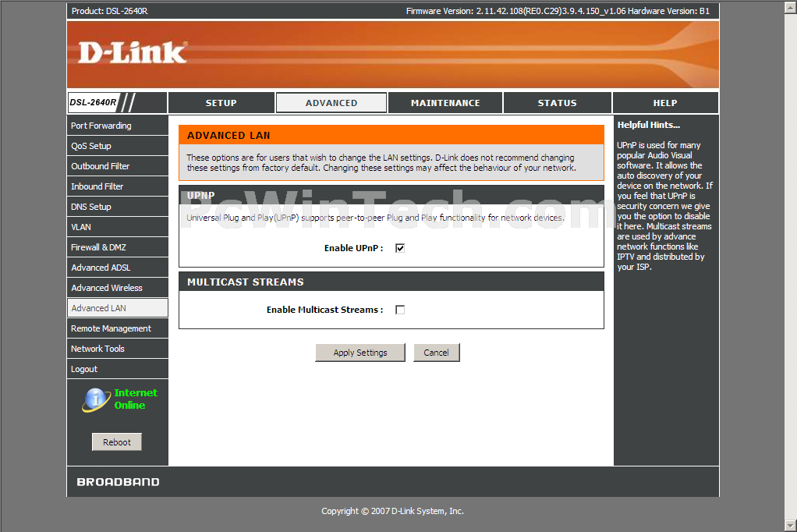Open Network Tools page
This screenshot has height=532, width=797.
pos(118,349)
